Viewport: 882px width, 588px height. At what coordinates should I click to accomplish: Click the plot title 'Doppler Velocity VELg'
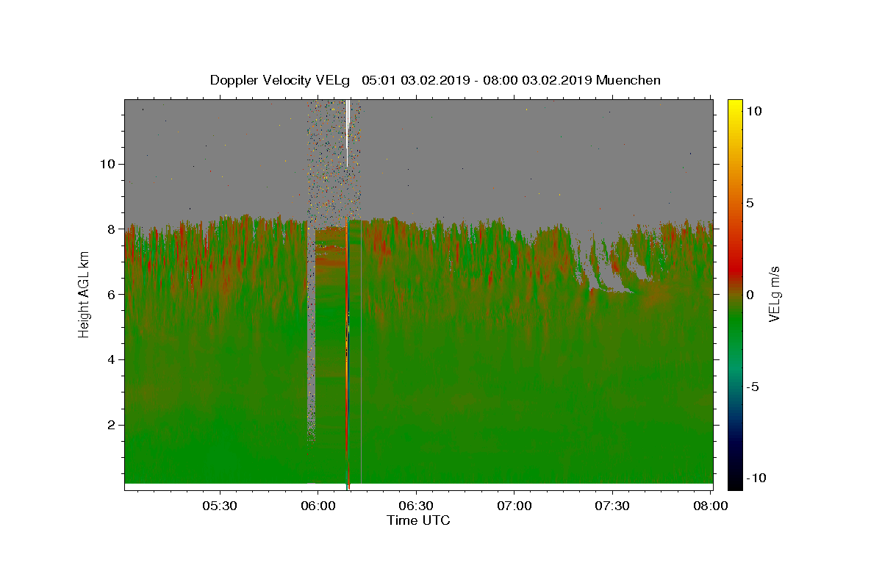[280, 80]
